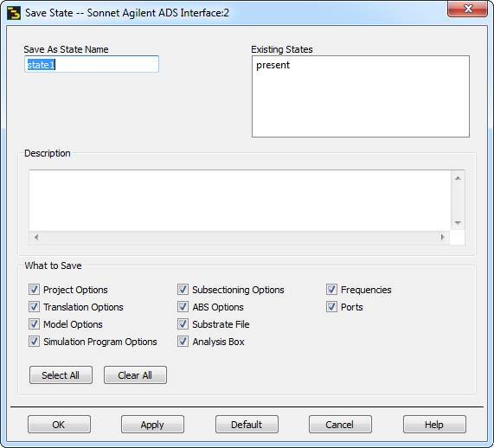Toggle the Ports checkbox

point(331,306)
